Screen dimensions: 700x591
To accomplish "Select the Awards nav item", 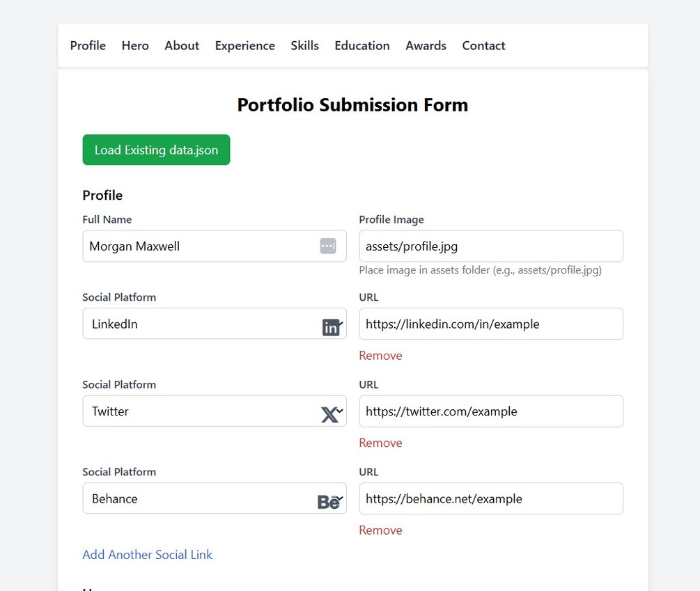I will 426,46.
